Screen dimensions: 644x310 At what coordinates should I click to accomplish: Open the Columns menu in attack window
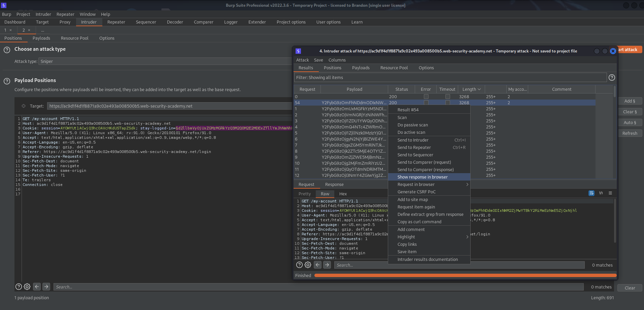337,60
